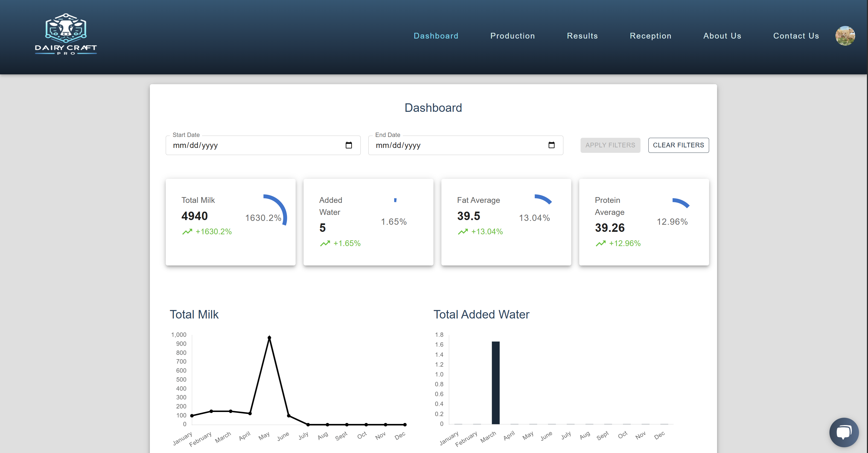Click the Total Milk trending-up arrow icon

[187, 232]
